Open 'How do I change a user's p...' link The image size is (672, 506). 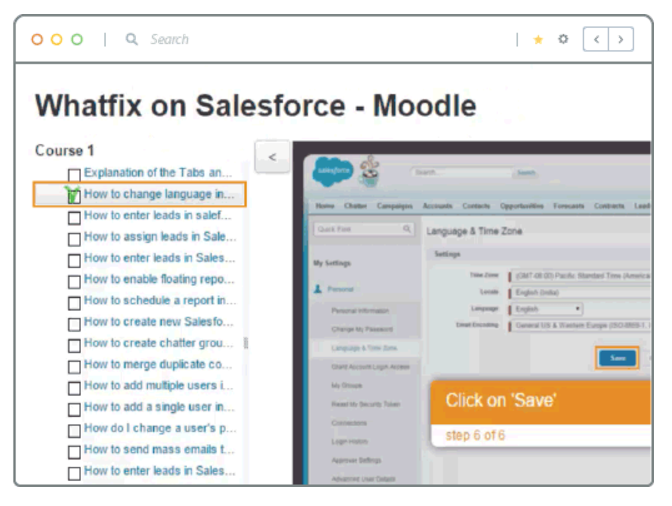160,428
